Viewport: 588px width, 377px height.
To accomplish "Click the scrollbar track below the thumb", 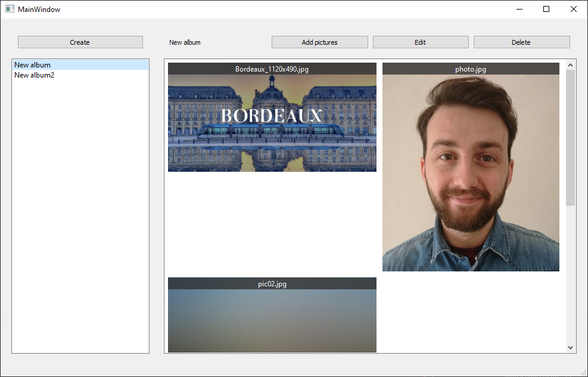I will [x=570, y=274].
